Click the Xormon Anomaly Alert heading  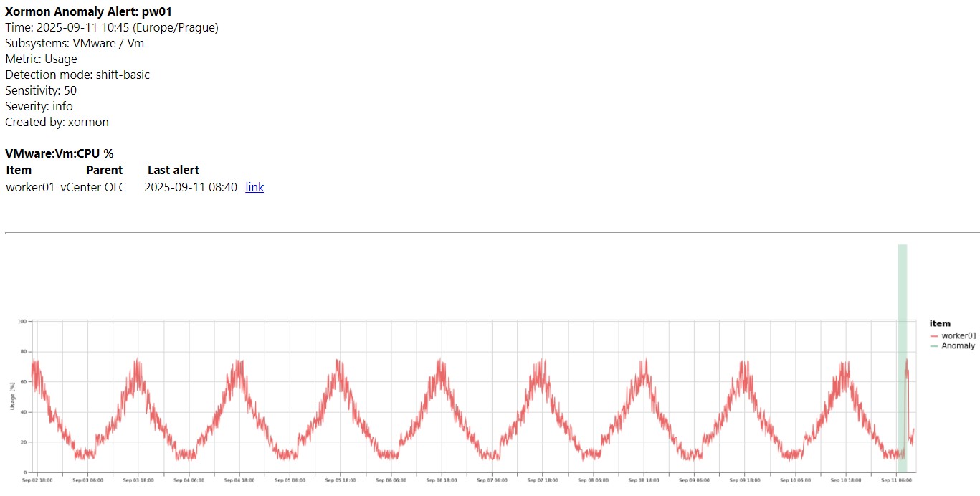[x=88, y=11]
